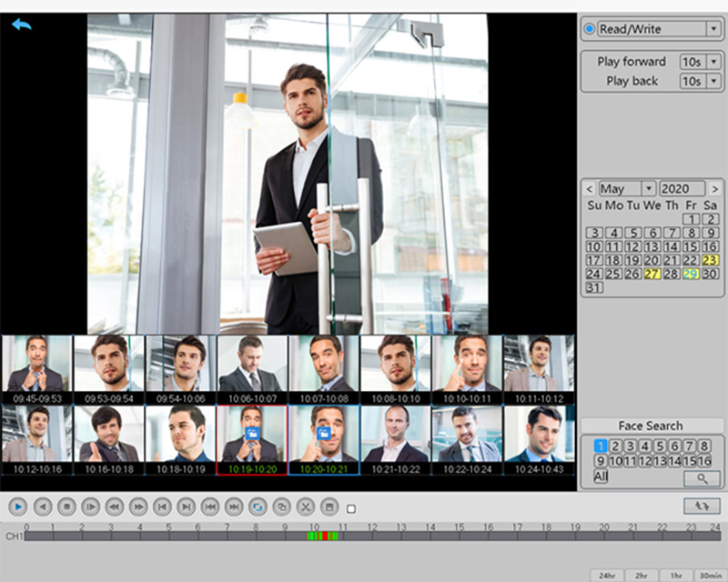Switch timeline to 2hr view
The width and height of the screenshot is (728, 582).
pos(642,575)
